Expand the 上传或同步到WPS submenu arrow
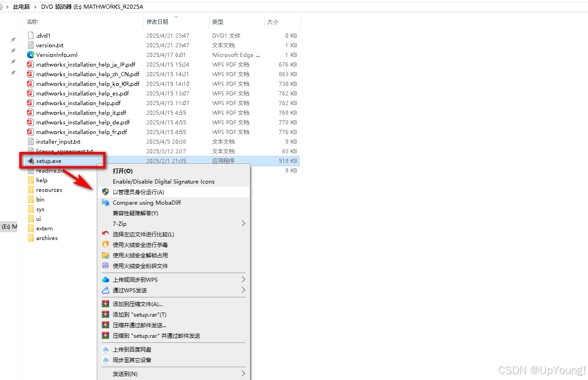The height and width of the screenshot is (380, 588). pos(243,279)
